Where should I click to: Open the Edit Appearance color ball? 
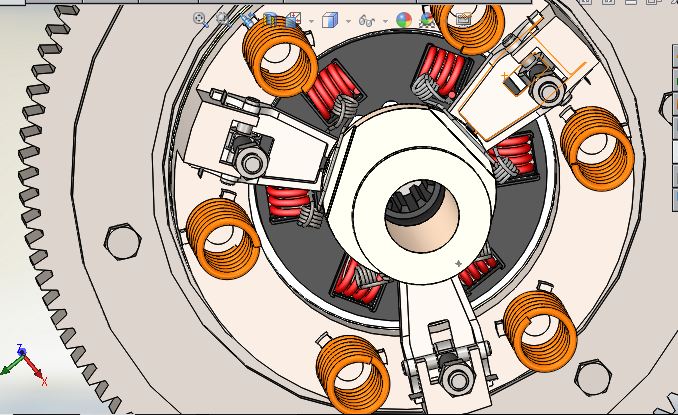(404, 20)
